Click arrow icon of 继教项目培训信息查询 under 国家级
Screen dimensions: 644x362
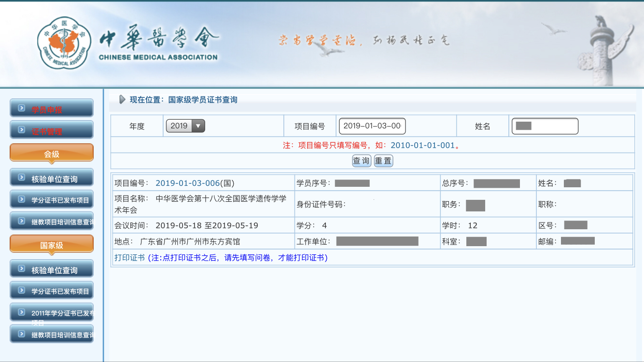21,334
